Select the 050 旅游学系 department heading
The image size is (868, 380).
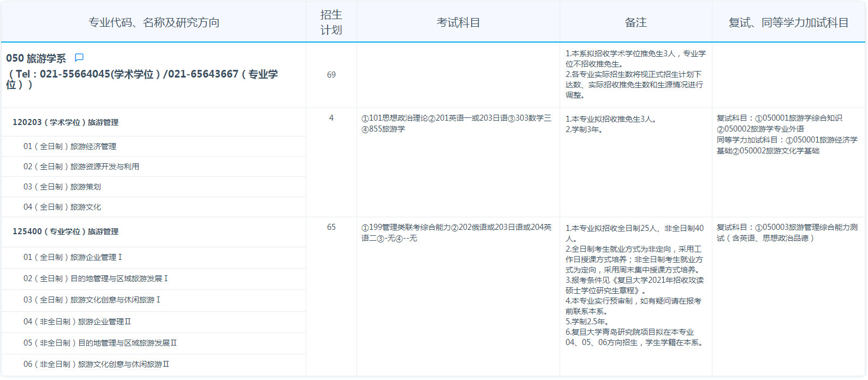point(36,58)
